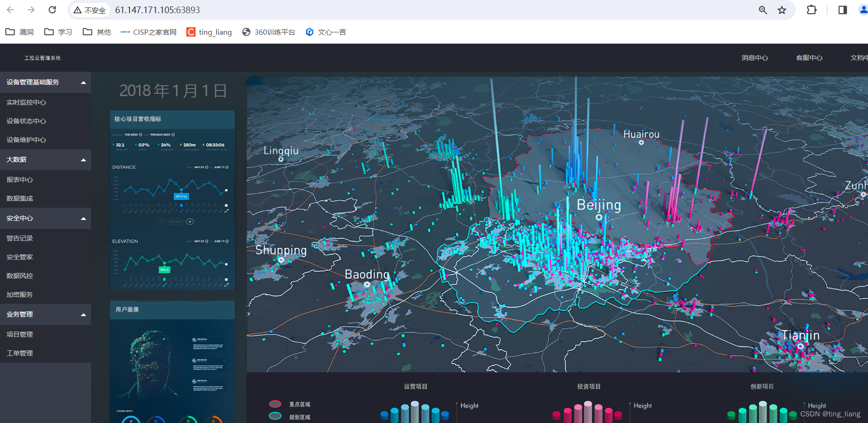
Task: Click the 投资项目 chart title
Action: click(589, 386)
